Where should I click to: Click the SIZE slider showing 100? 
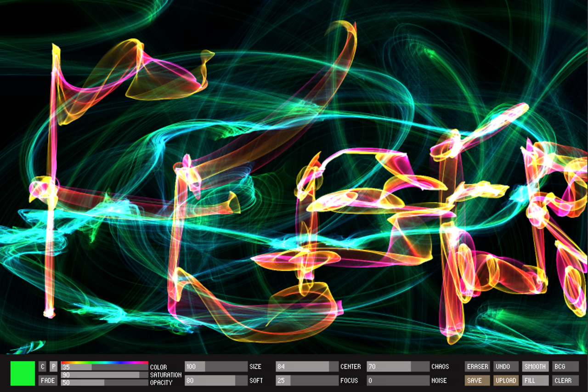(x=216, y=367)
